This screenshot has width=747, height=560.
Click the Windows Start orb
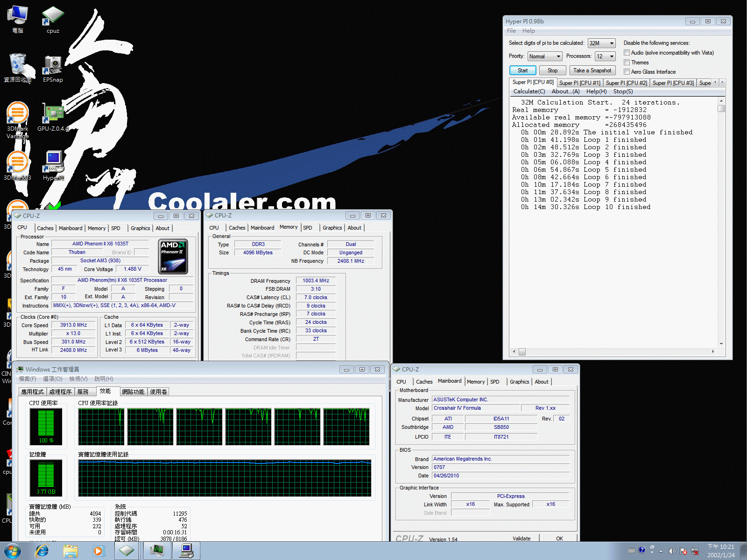(13, 551)
